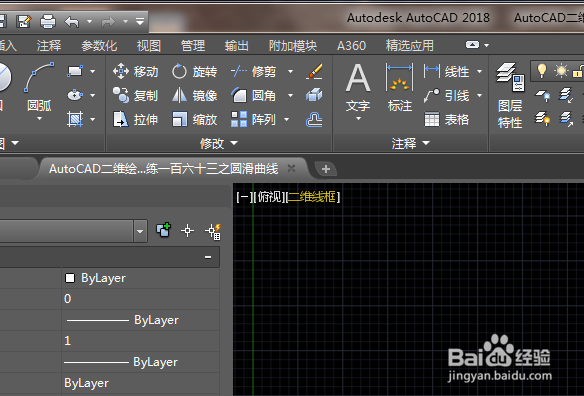584x396 pixels.
Task: Click the ribbon minimize toggle button
Action: (x=472, y=45)
